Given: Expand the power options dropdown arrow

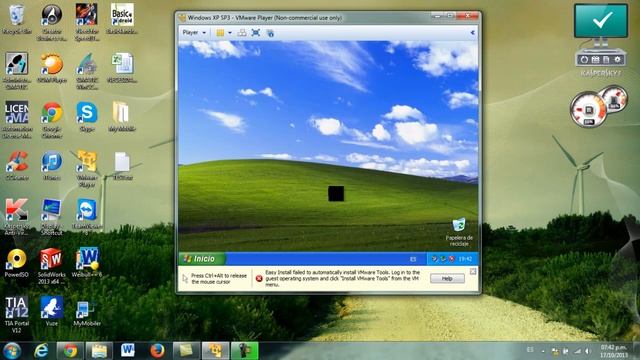Looking at the screenshot, I should (x=230, y=33).
